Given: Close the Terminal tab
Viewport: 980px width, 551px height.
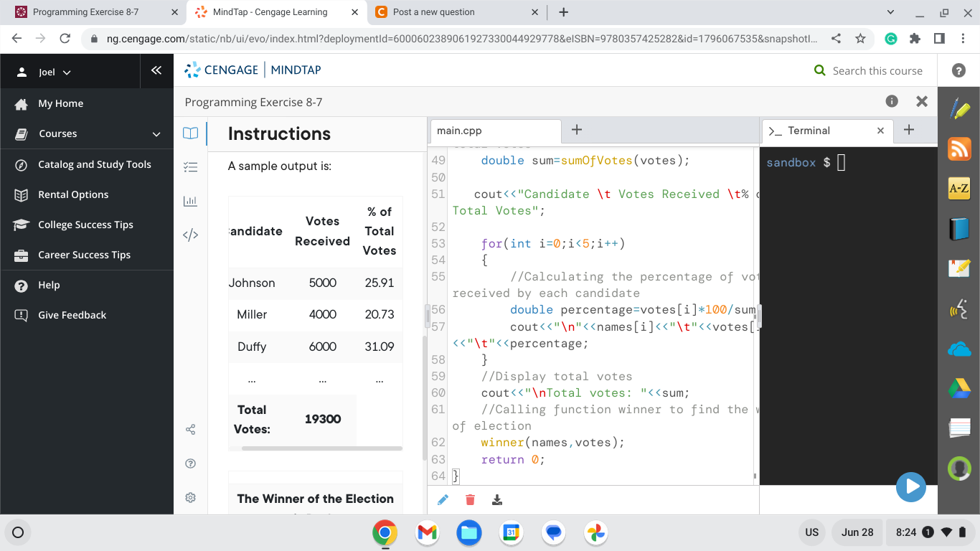Looking at the screenshot, I should coord(880,131).
